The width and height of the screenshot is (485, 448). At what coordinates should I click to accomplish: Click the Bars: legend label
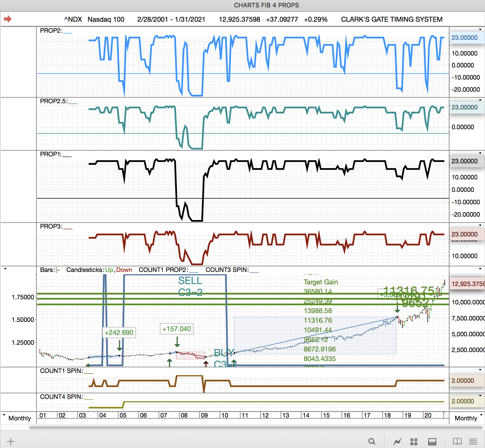(x=47, y=270)
